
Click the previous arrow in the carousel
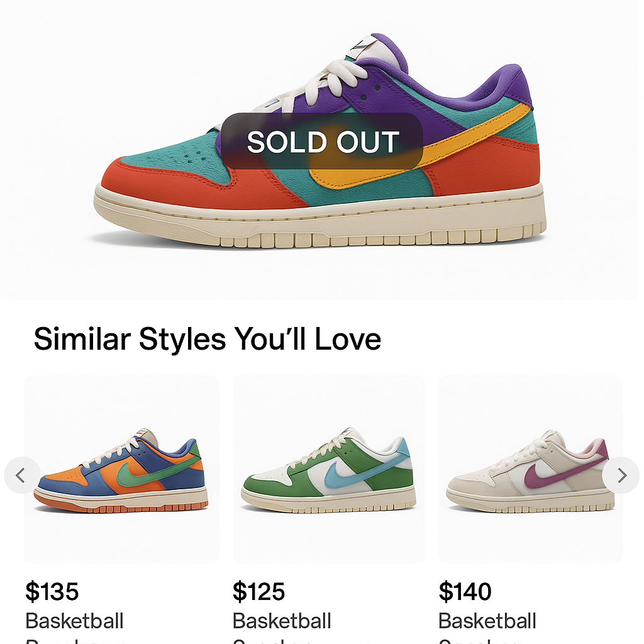(x=21, y=475)
